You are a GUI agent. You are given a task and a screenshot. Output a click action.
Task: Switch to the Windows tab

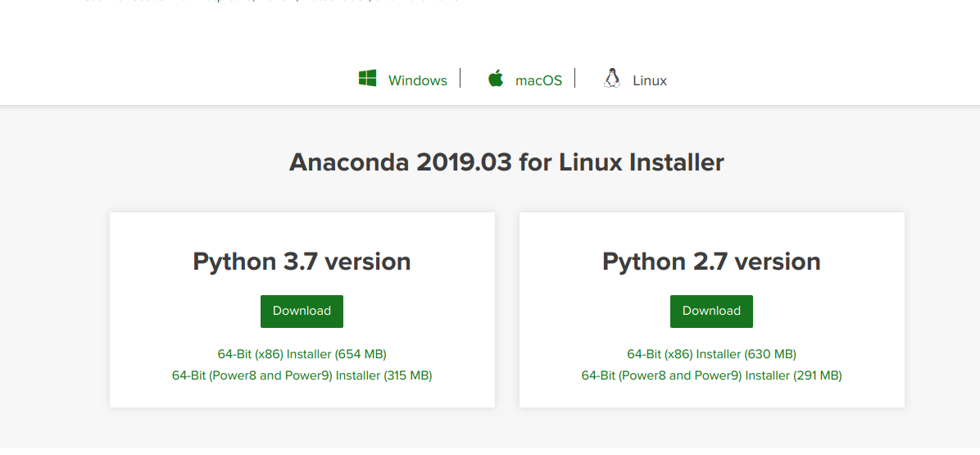pyautogui.click(x=418, y=80)
